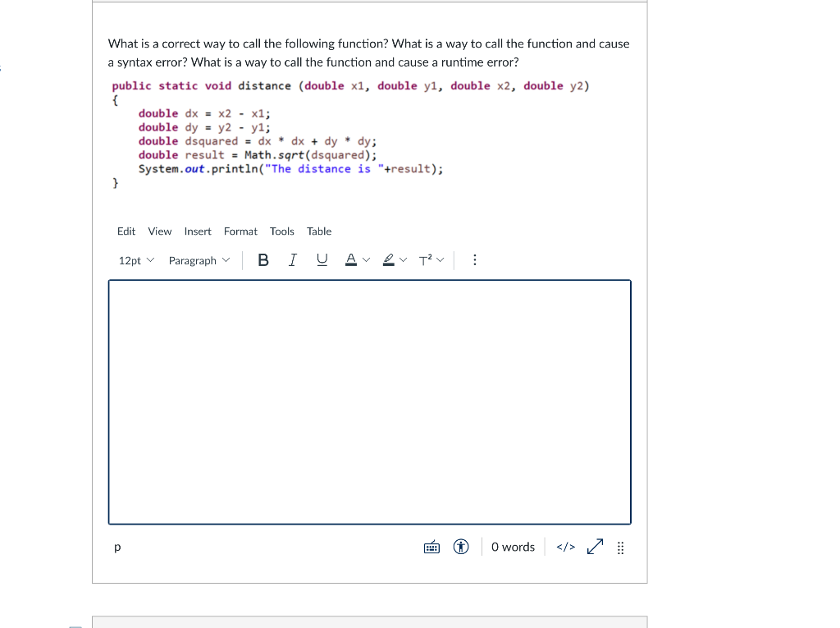Open the Format menu
This screenshot has width=840, height=628.
pos(240,231)
